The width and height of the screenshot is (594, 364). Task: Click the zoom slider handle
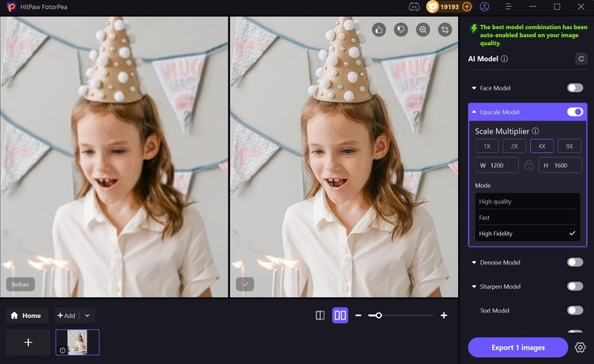[x=377, y=315]
